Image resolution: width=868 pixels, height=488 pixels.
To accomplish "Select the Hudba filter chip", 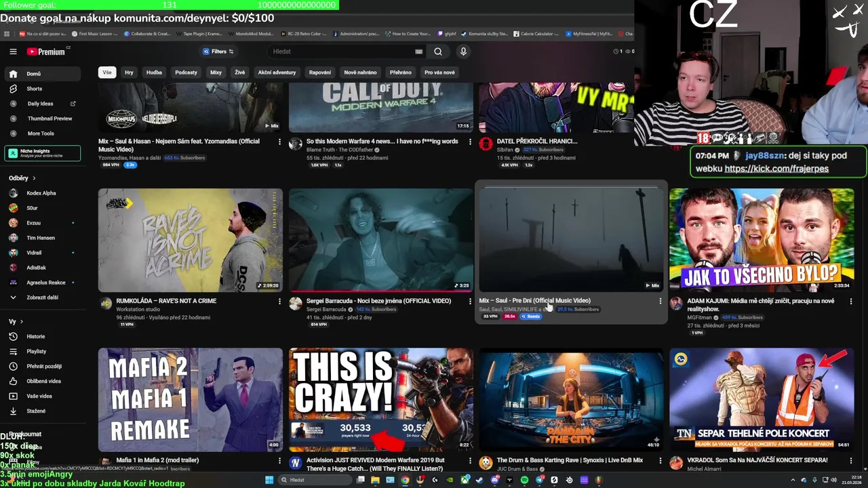I will (154, 73).
